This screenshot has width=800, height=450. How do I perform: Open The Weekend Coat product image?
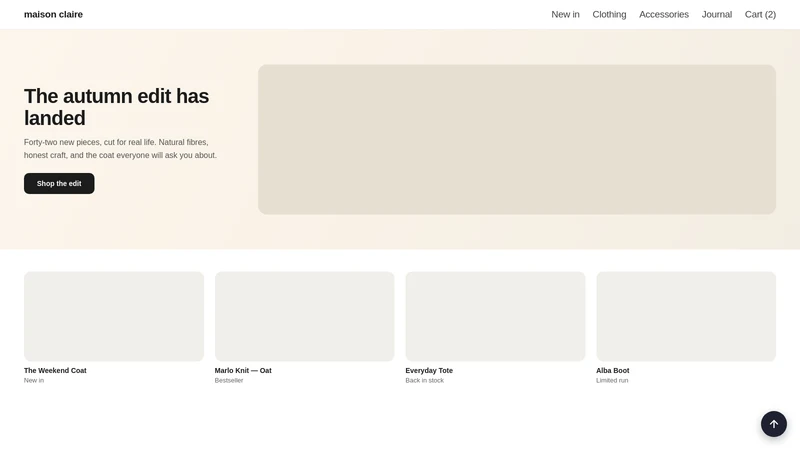114,316
